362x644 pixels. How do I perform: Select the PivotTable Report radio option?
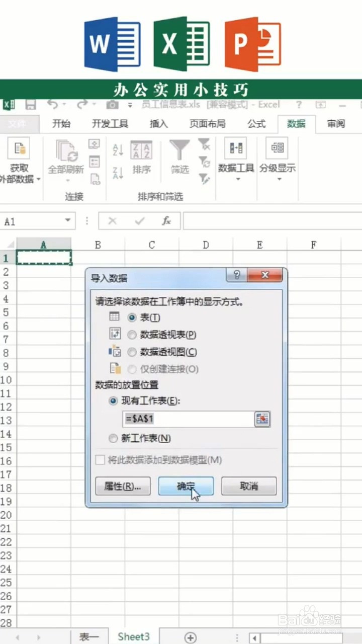tap(132, 335)
